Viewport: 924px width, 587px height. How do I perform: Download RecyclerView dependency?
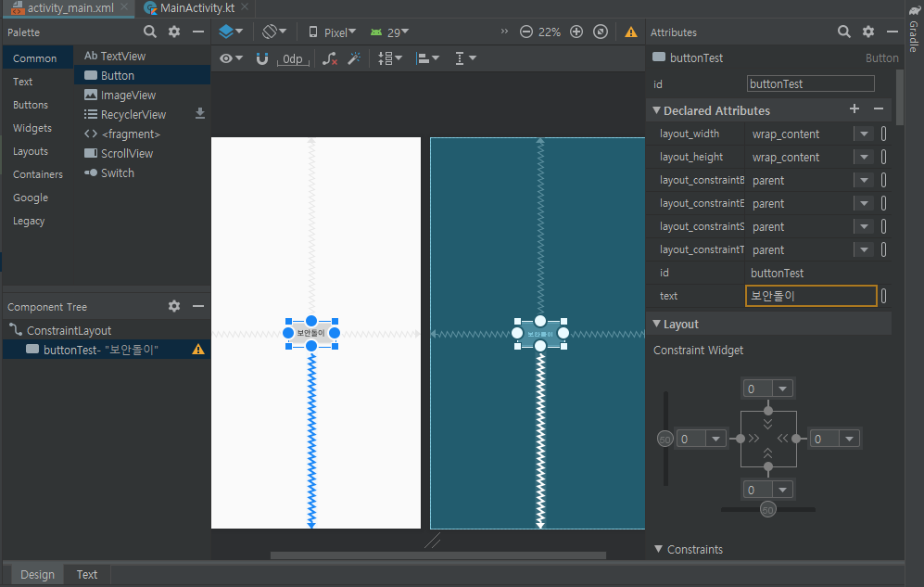pos(200,114)
